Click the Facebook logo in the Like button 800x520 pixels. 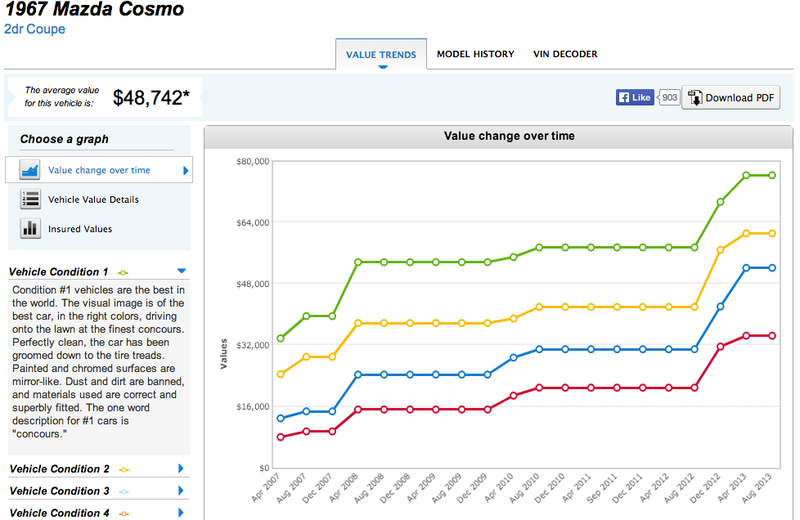tap(623, 97)
